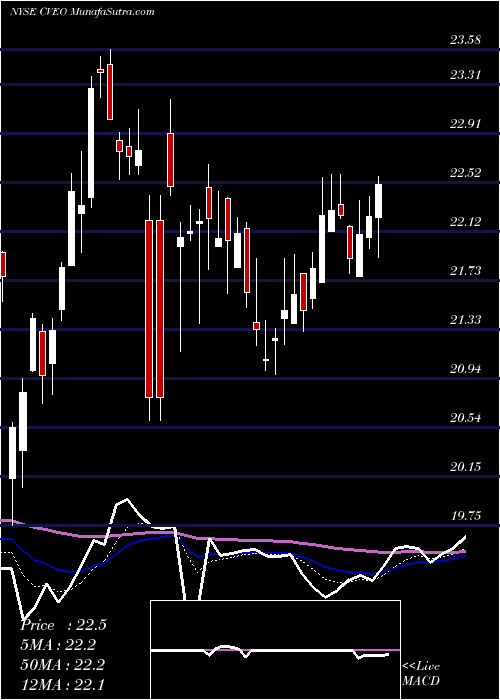Click the <<Live MACD label

point(421,674)
